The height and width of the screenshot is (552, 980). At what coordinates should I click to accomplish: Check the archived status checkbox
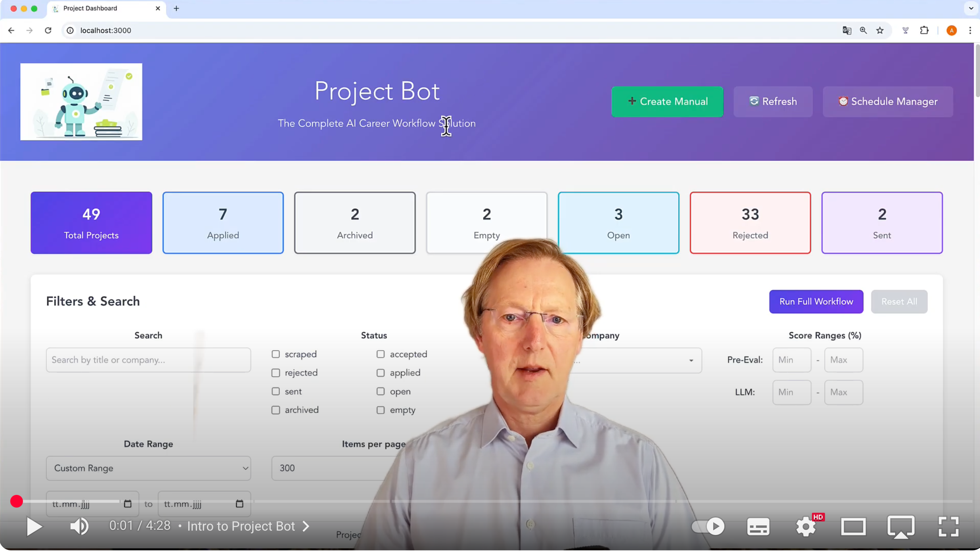(x=276, y=410)
